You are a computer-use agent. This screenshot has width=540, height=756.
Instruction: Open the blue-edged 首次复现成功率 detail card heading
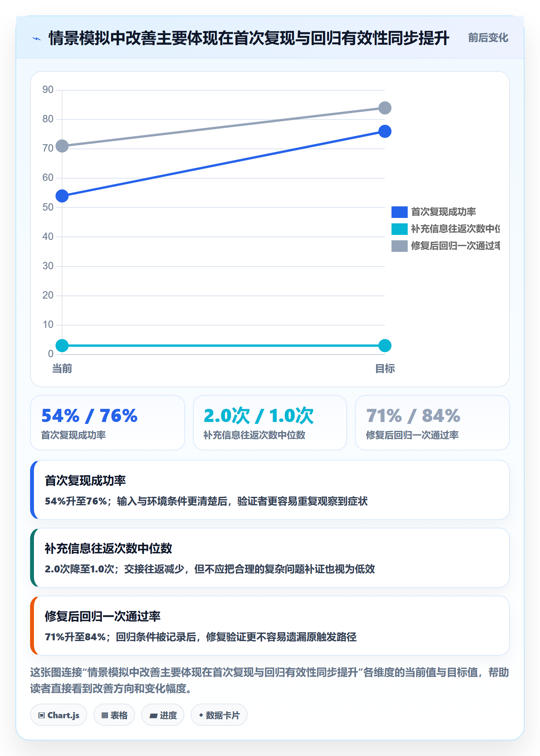[85, 481]
